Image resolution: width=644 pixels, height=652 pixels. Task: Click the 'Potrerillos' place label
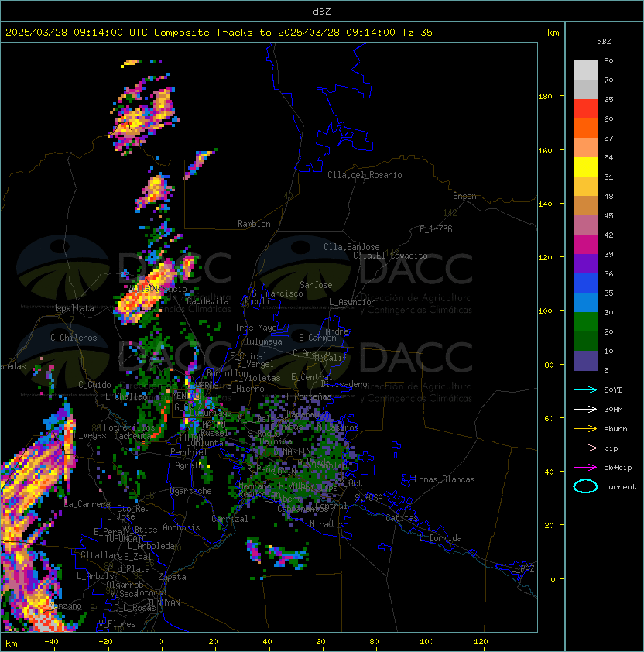(x=129, y=427)
